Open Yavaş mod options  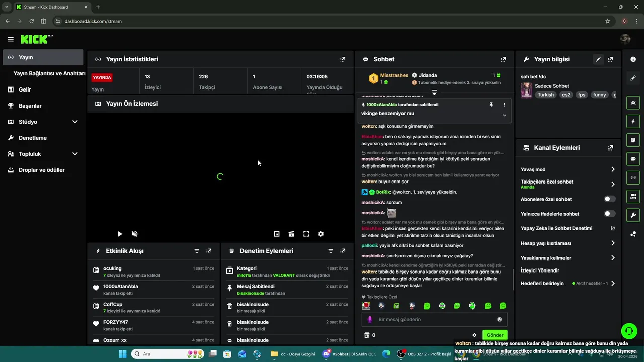point(568,169)
